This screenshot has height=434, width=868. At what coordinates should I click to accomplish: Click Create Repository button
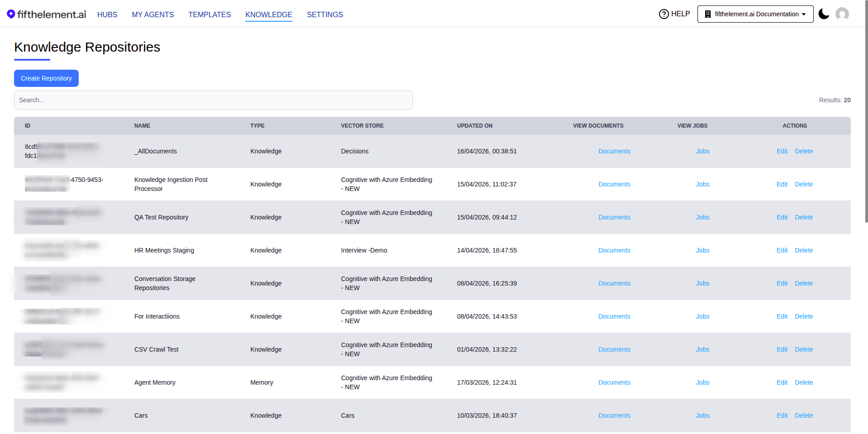tap(46, 78)
